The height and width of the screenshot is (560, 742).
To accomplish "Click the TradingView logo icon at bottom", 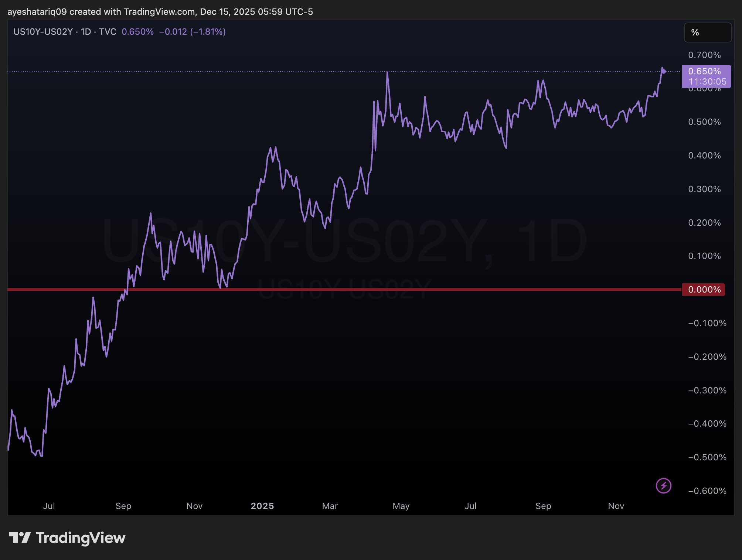I will point(20,538).
